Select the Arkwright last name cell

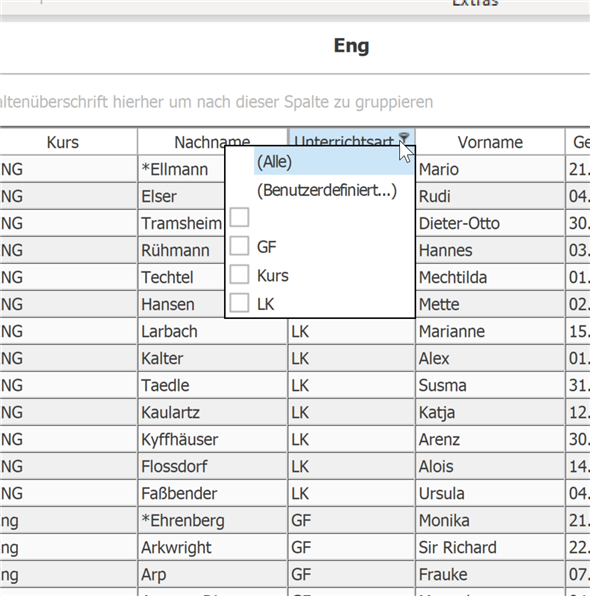click(x=212, y=547)
